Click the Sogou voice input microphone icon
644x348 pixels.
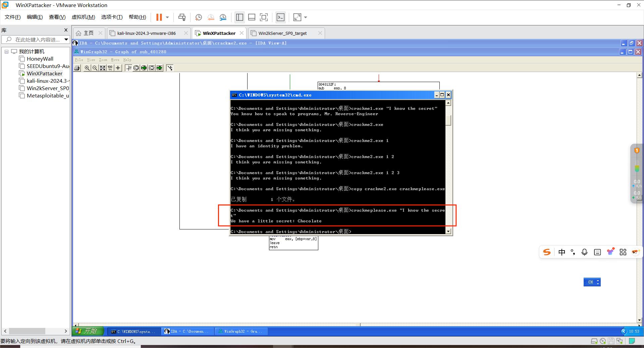[x=585, y=252]
